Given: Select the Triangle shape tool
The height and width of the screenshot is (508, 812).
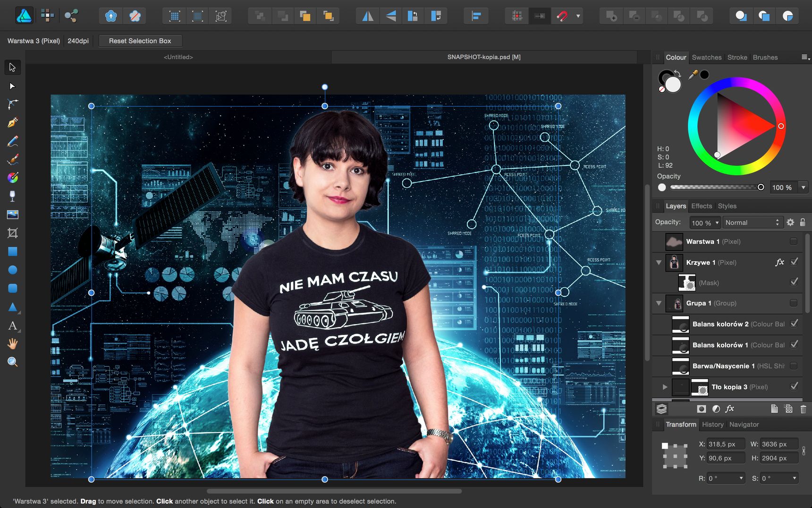Looking at the screenshot, I should (x=12, y=307).
